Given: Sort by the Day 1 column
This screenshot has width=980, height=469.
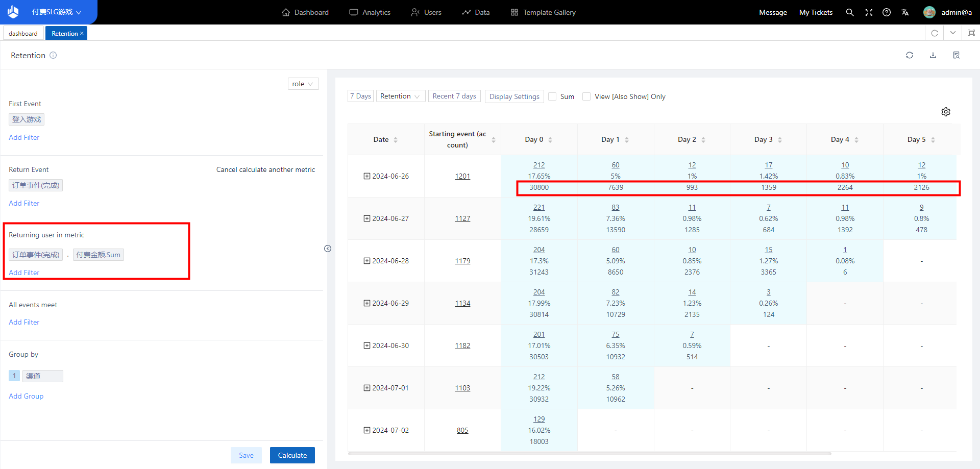Looking at the screenshot, I should coord(626,140).
